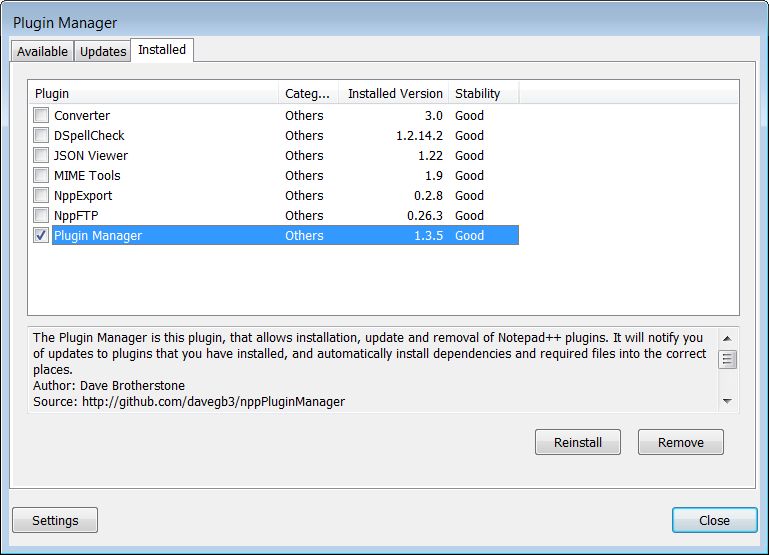This screenshot has height=555, width=769.
Task: Click the description scrollbar down arrow
Action: [727, 401]
